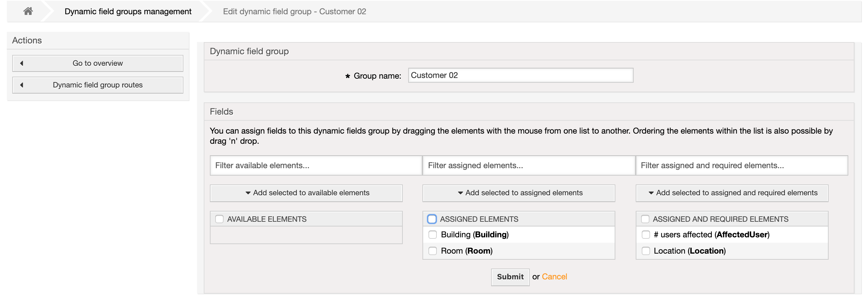Click the orange Cancel link
Screen dimensions: 868x297
pyautogui.click(x=554, y=277)
